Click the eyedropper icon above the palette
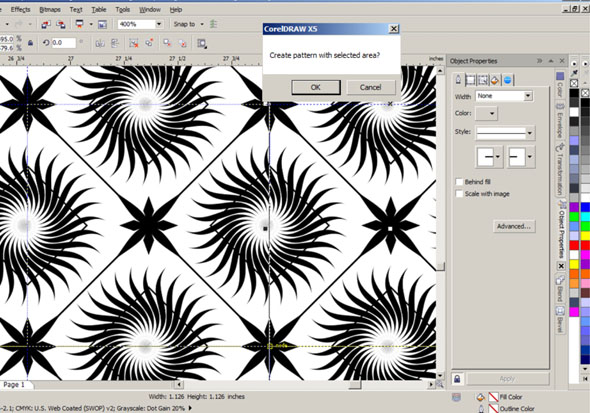590x413 pixels. pos(574,73)
